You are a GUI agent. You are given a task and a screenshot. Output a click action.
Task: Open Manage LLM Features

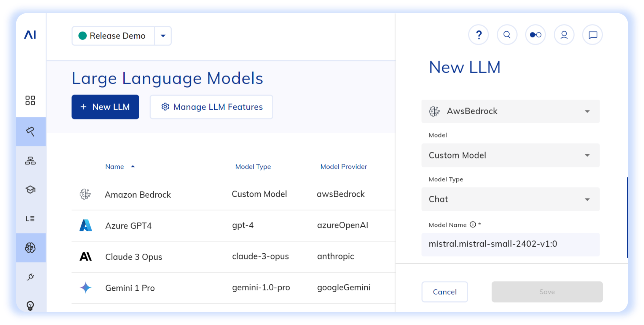[212, 107]
